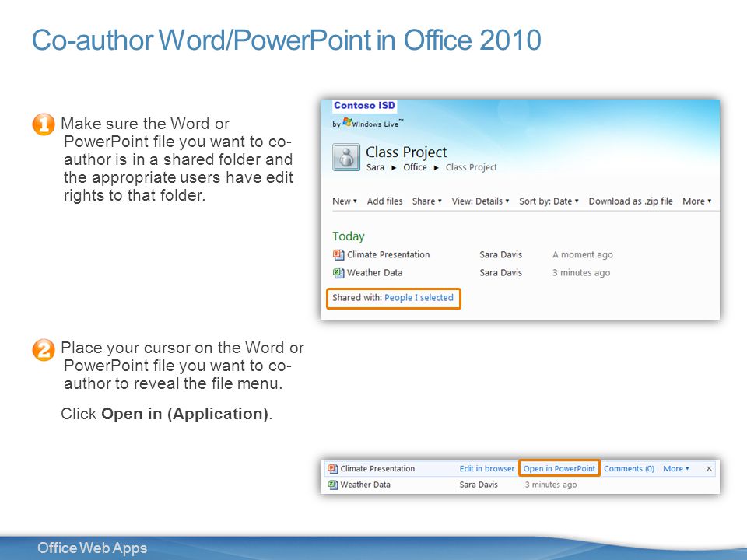Screen dimensions: 747x560
Task: Open Climate Presentation file in Today list
Action: [388, 255]
